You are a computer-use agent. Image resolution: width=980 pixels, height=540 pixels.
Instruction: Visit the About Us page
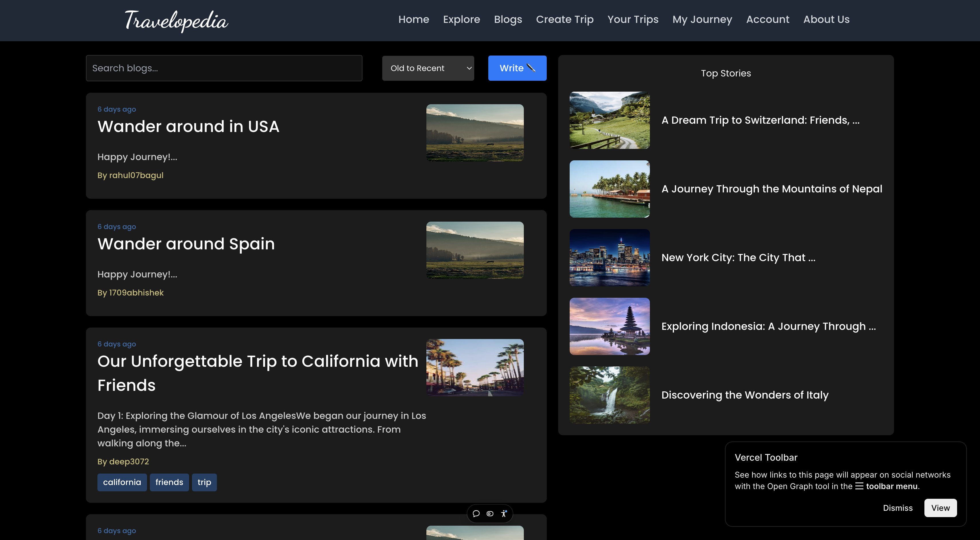tap(826, 19)
